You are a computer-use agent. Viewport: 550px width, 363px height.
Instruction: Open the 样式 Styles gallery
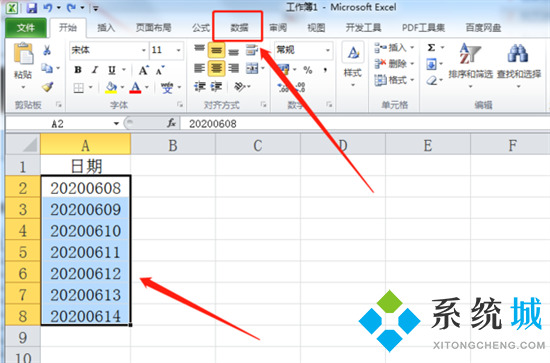click(x=353, y=65)
